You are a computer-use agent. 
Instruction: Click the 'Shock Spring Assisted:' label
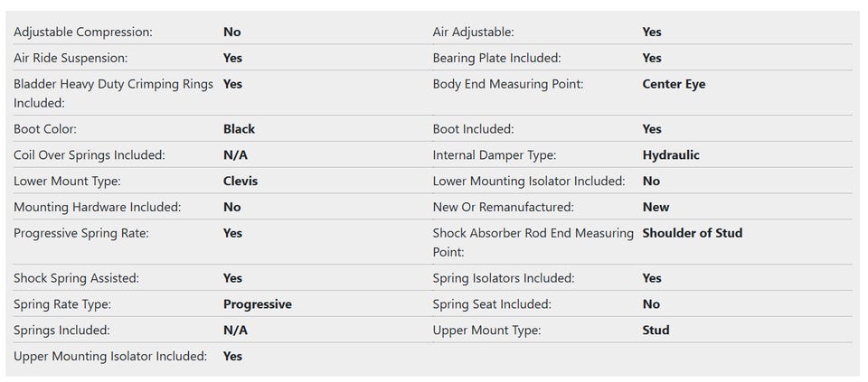click(x=77, y=278)
